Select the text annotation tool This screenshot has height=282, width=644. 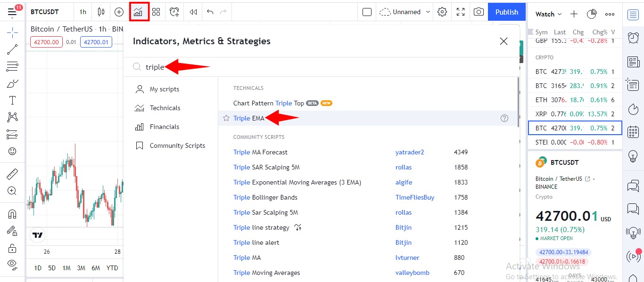click(12, 100)
